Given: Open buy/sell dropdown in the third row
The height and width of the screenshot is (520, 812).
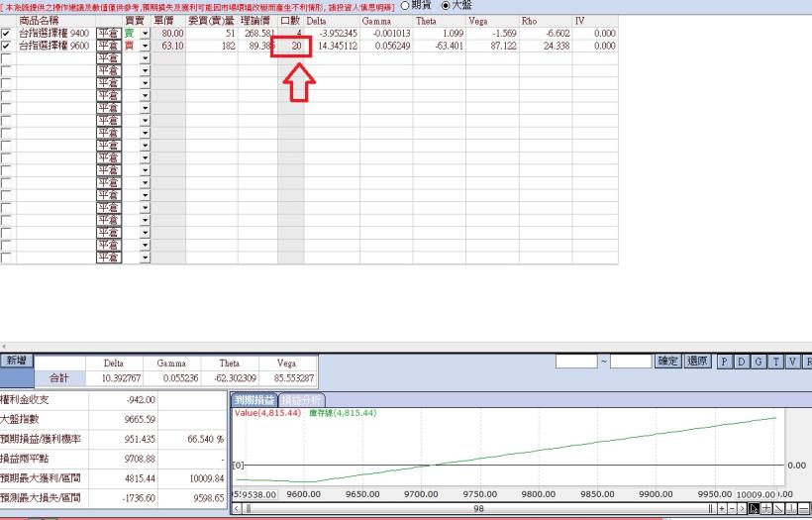Looking at the screenshot, I should coord(145,58).
